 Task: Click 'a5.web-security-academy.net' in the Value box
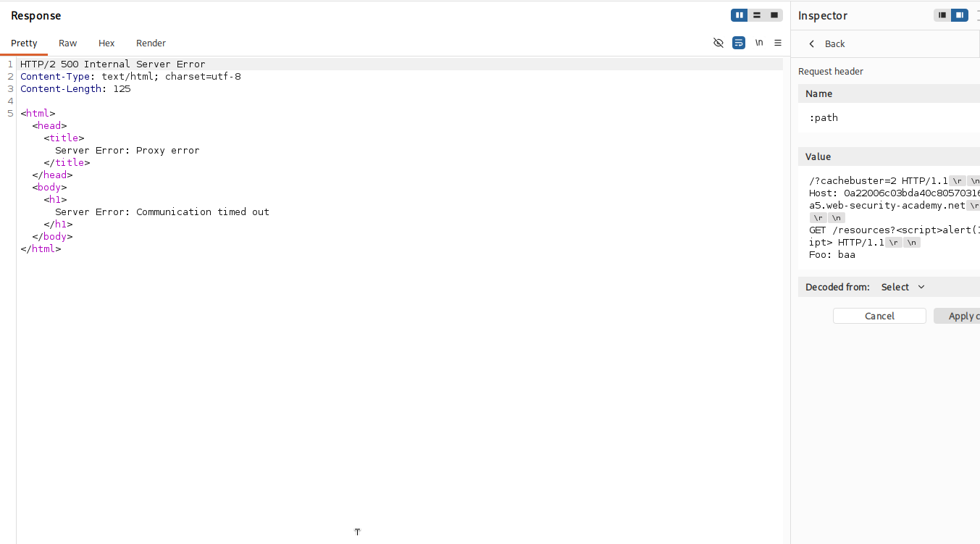[887, 205]
